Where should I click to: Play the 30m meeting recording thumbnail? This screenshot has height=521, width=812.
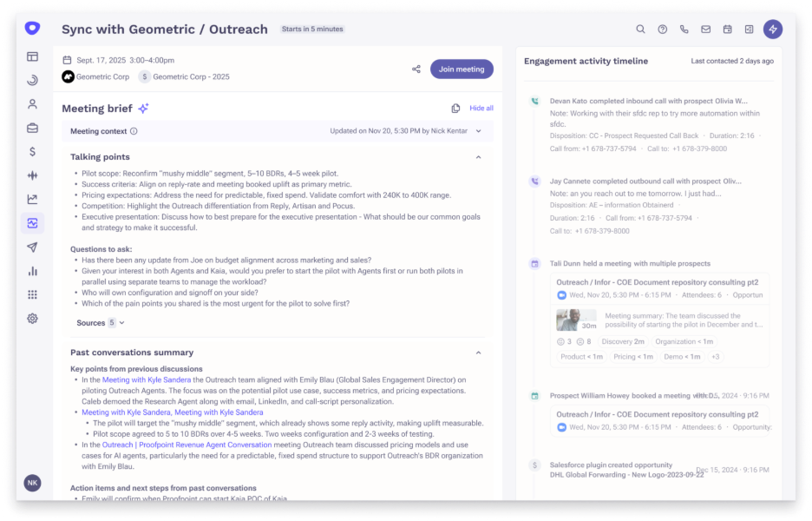coord(576,320)
